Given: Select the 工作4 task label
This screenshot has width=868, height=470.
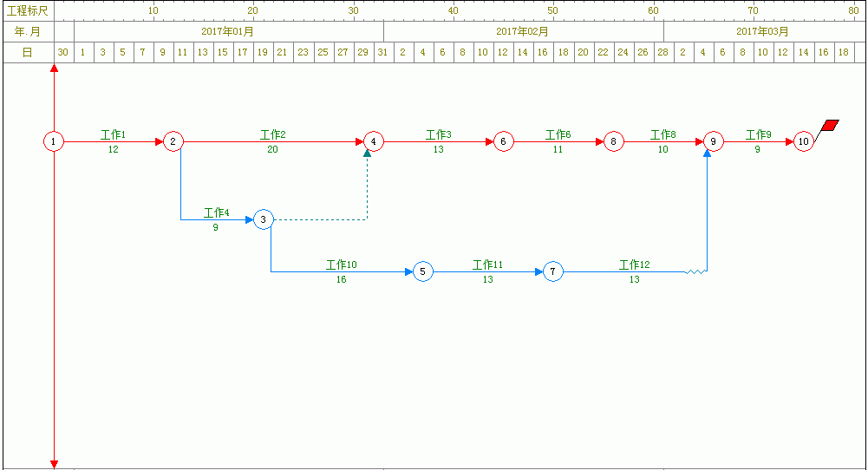Looking at the screenshot, I should tap(216, 212).
